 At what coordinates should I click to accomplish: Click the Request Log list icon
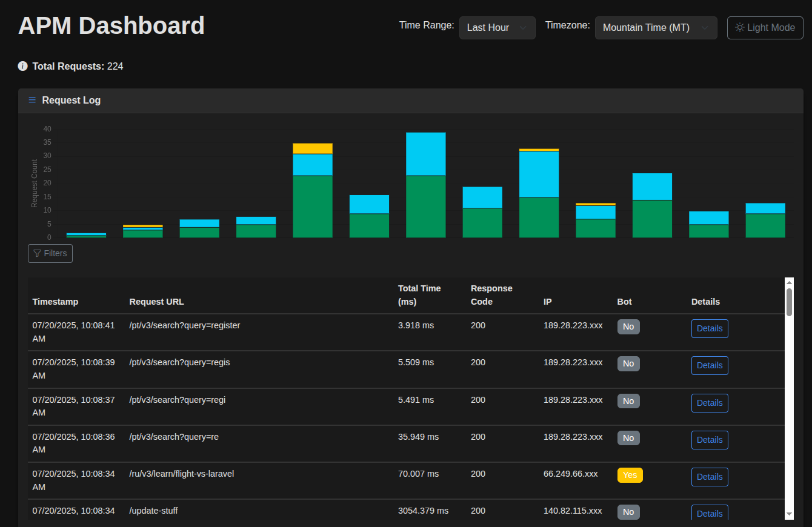click(32, 100)
